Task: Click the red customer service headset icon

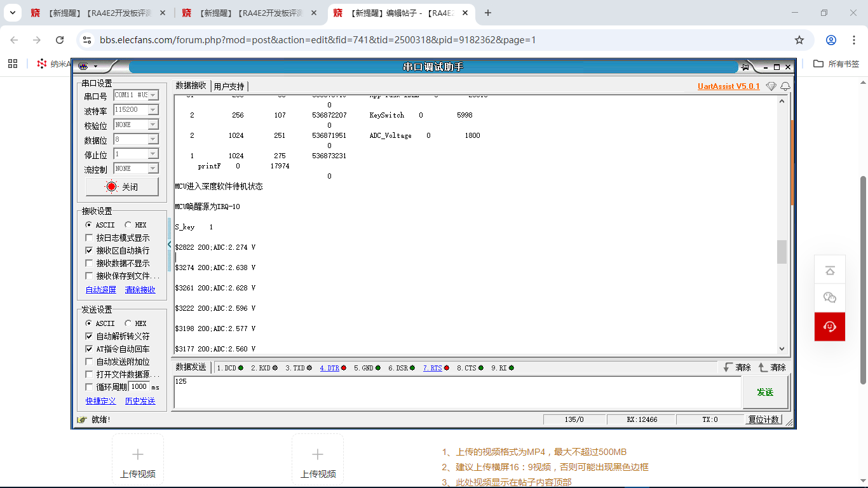Action: (829, 327)
